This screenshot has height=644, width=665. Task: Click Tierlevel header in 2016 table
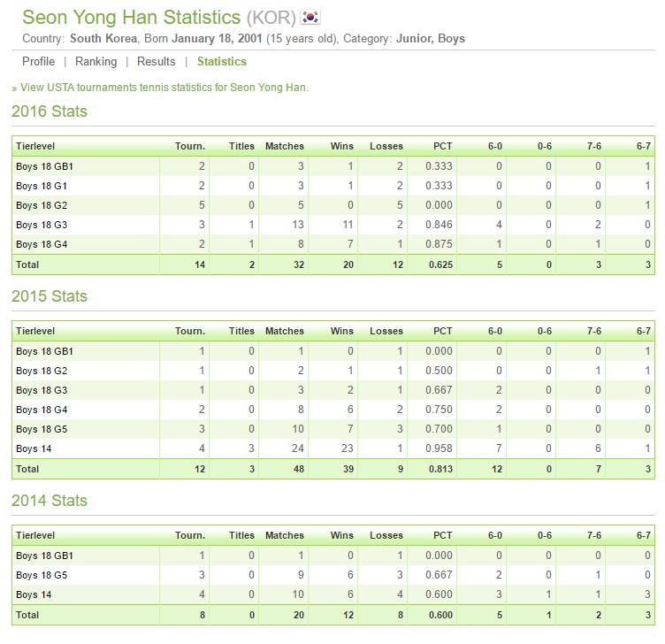pos(35,146)
